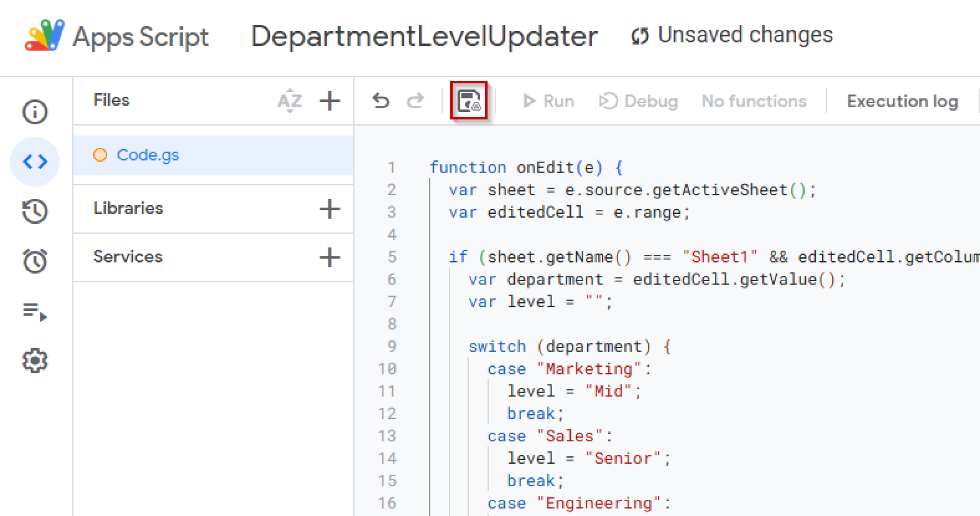980x516 pixels.
Task: Open the Execution log
Action: (x=902, y=101)
